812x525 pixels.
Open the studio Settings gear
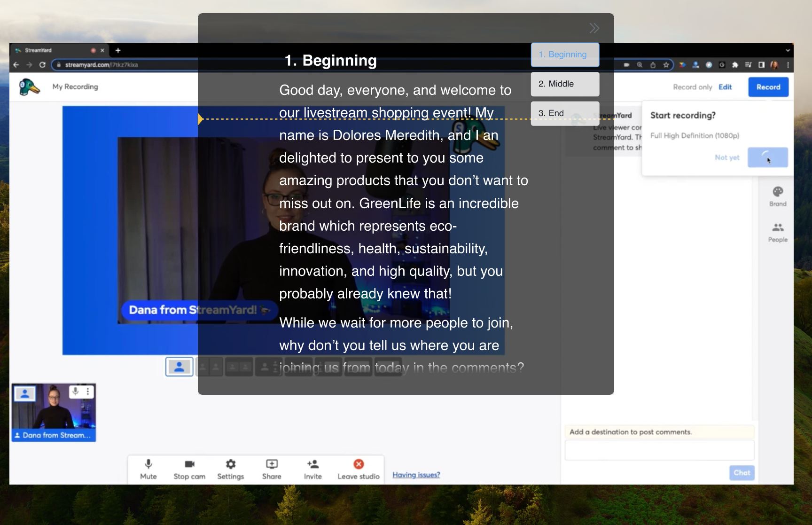click(x=231, y=470)
